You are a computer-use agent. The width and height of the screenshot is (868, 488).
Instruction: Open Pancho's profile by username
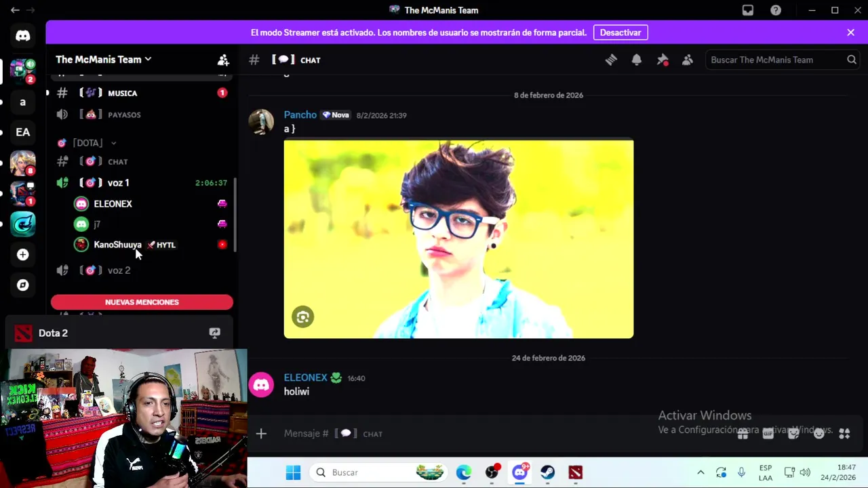(300, 115)
